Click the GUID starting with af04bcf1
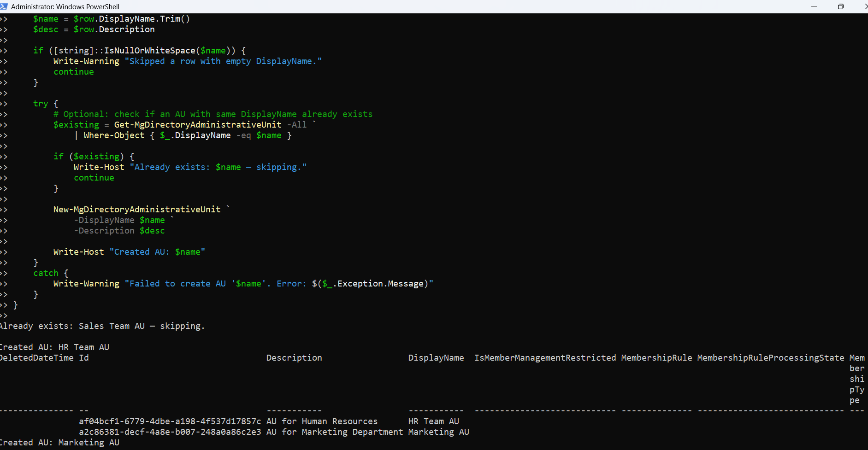 click(170, 421)
